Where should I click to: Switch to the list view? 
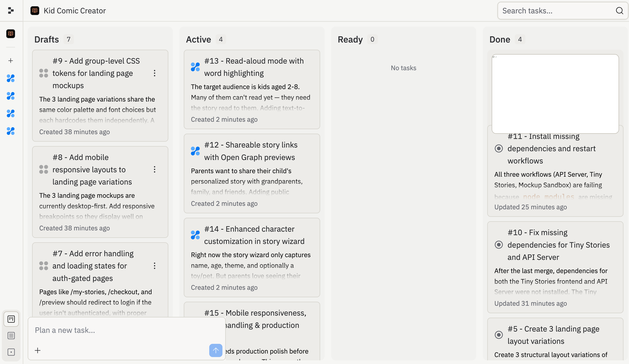click(11, 335)
